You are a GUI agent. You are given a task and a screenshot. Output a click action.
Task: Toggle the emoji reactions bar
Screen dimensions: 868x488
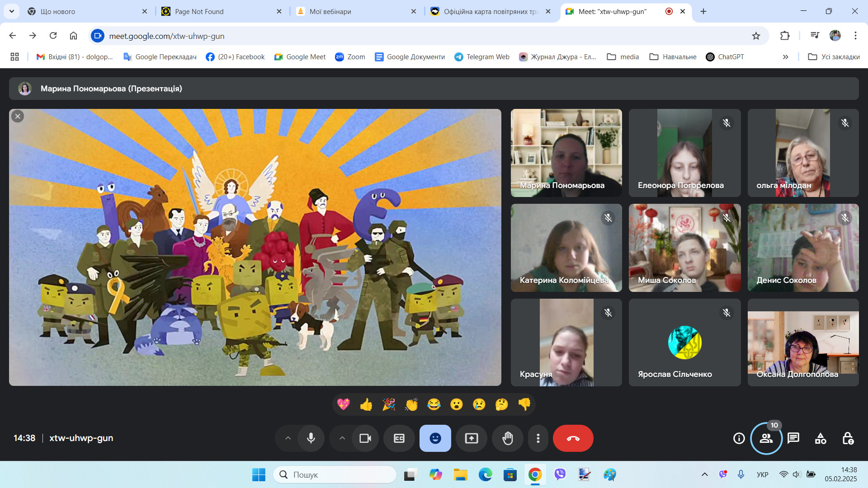pos(435,438)
